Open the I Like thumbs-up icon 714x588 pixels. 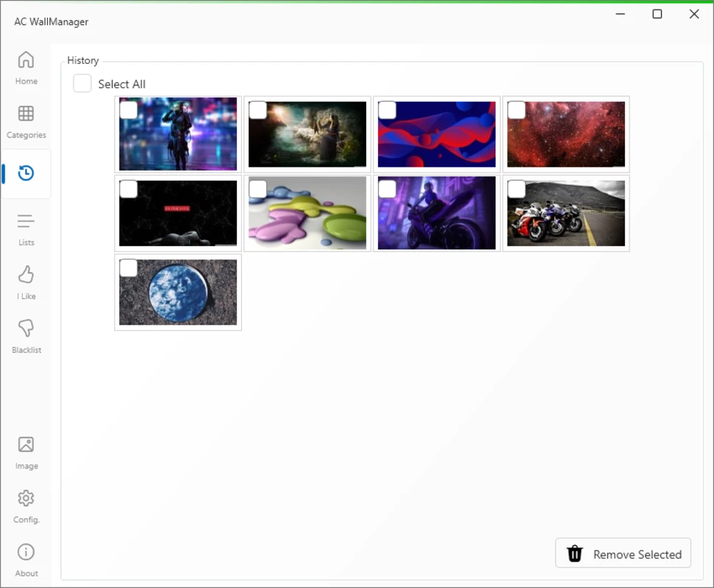[26, 274]
